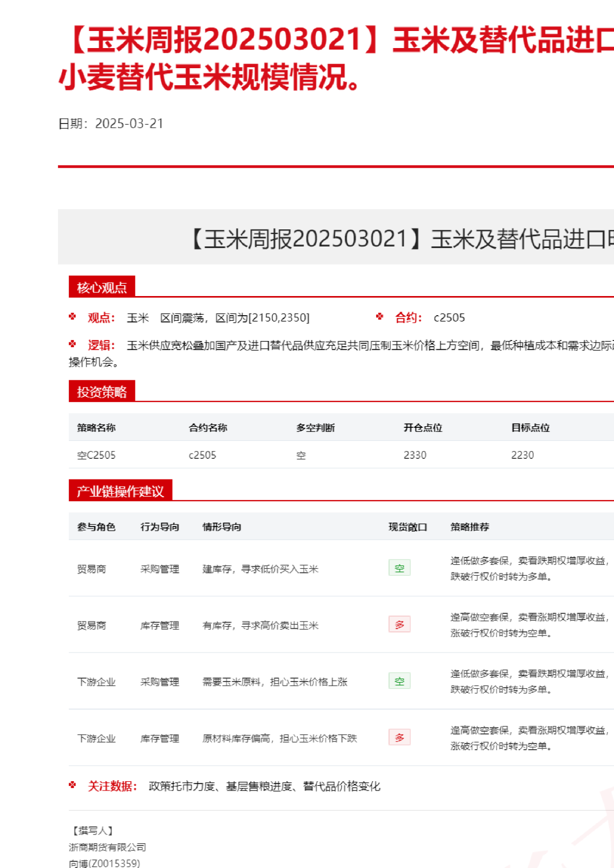
Task: Click the red bullet icon before 合约
Action: coord(380,317)
